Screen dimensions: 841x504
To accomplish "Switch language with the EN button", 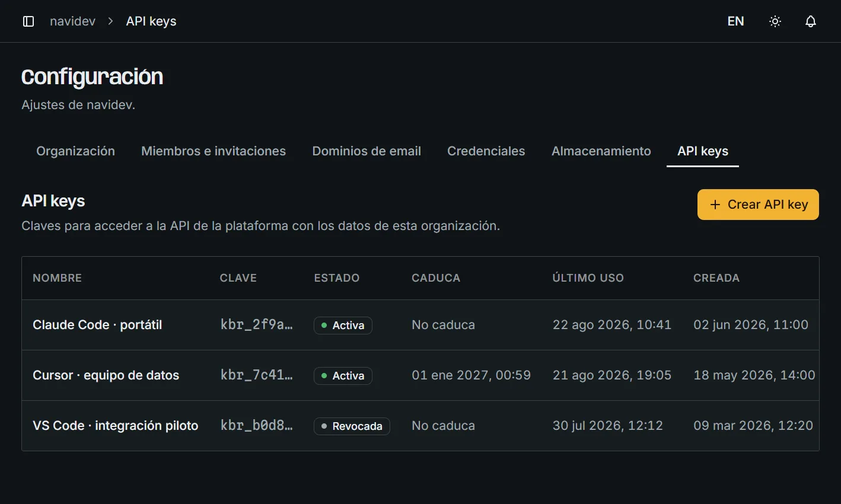I will [x=735, y=21].
